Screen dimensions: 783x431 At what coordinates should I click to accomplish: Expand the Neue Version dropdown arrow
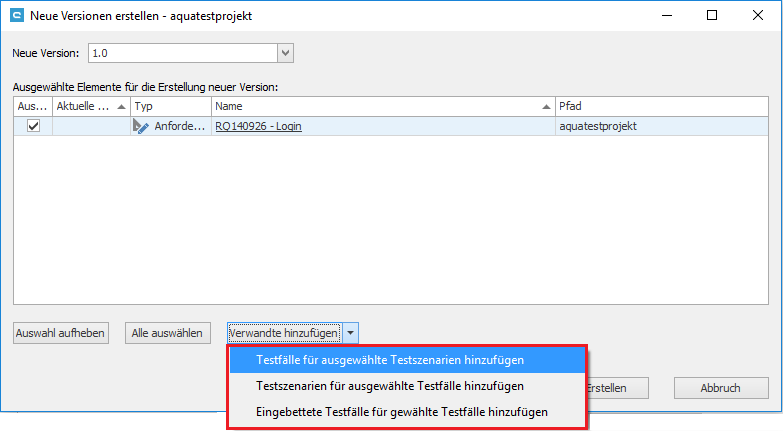(x=285, y=53)
